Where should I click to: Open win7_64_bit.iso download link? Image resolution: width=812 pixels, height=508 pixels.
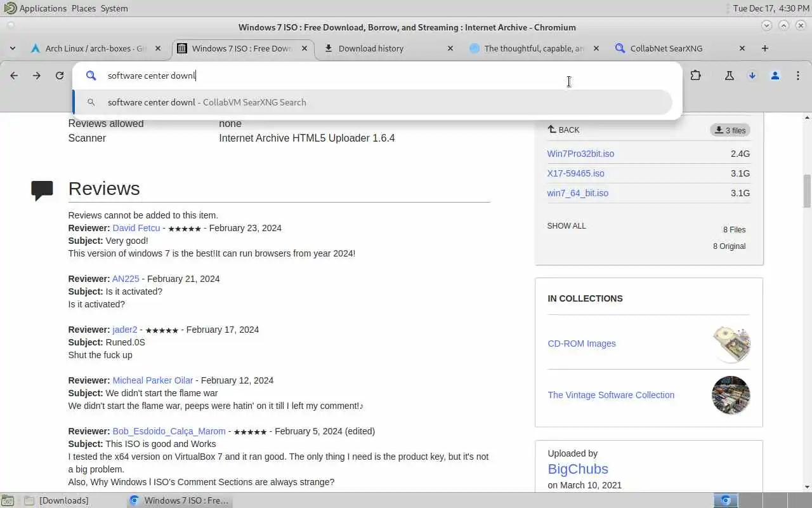tap(577, 193)
